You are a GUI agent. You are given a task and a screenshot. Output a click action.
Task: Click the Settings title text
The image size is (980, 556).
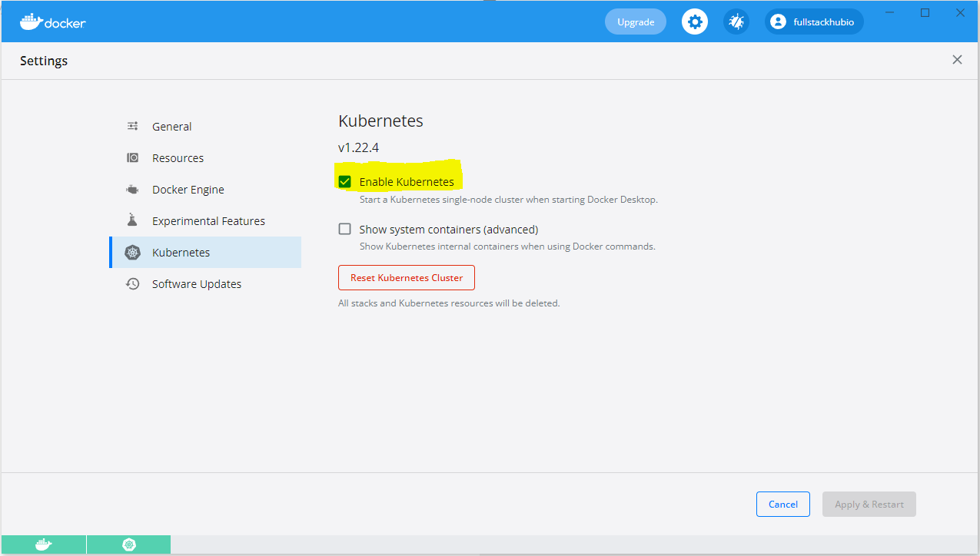pos(44,61)
